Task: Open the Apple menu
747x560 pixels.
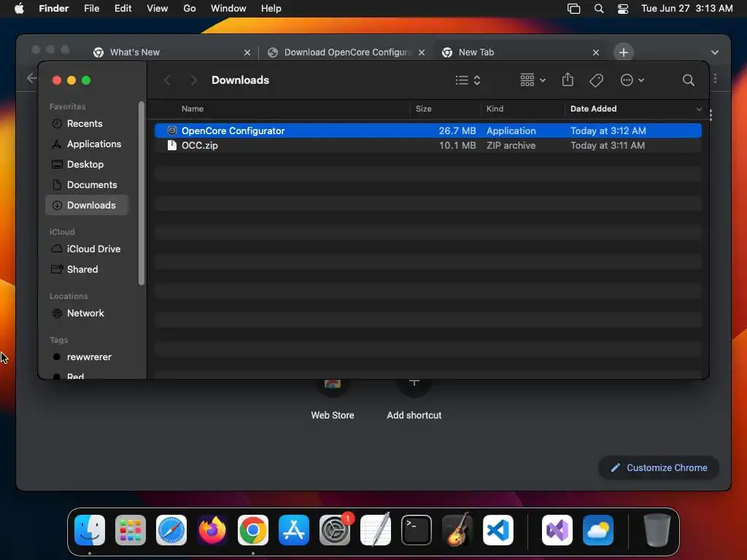Action: point(19,9)
